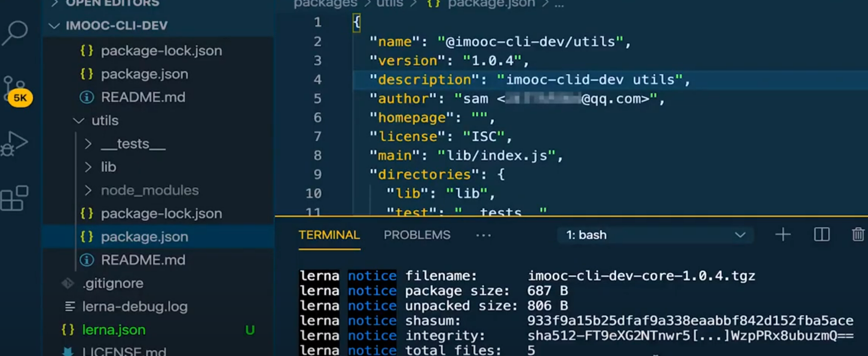
Task: Click the "lib": "lib" line
Action: 441,193
